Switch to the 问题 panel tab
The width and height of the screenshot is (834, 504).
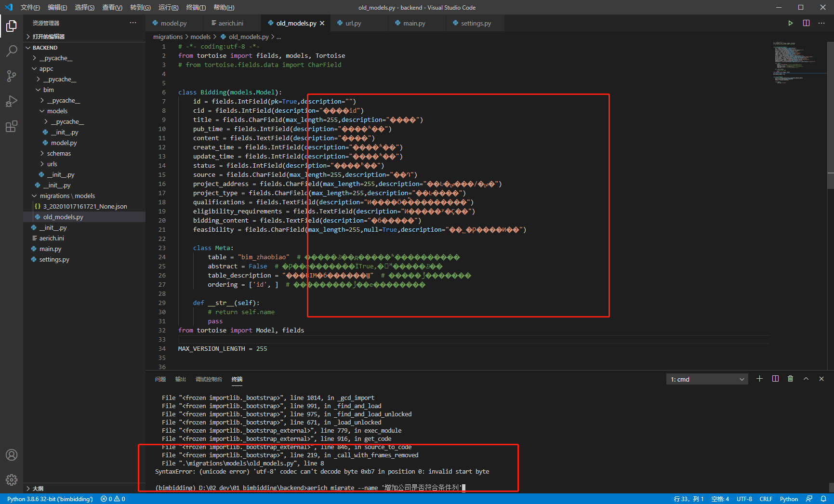[160, 379]
